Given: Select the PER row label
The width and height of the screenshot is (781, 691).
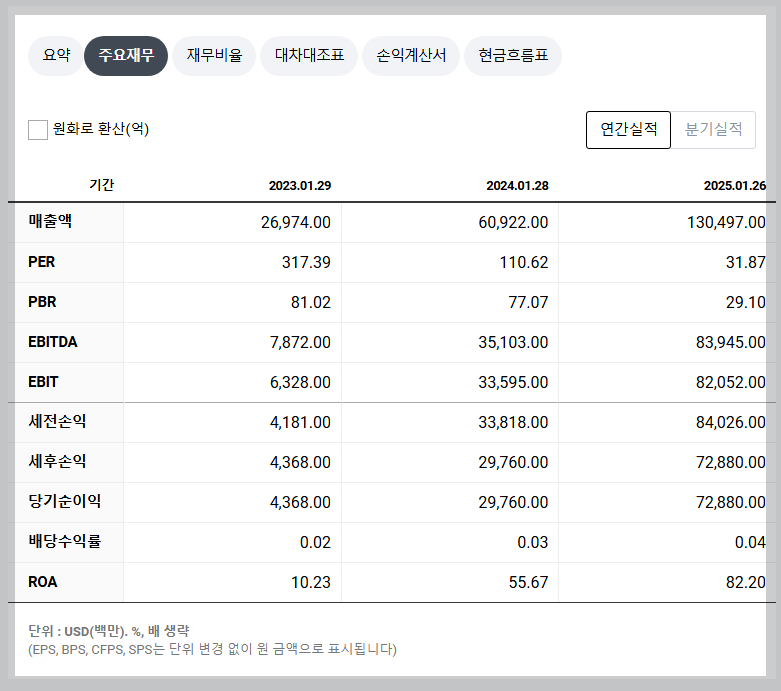Looking at the screenshot, I should 42,262.
